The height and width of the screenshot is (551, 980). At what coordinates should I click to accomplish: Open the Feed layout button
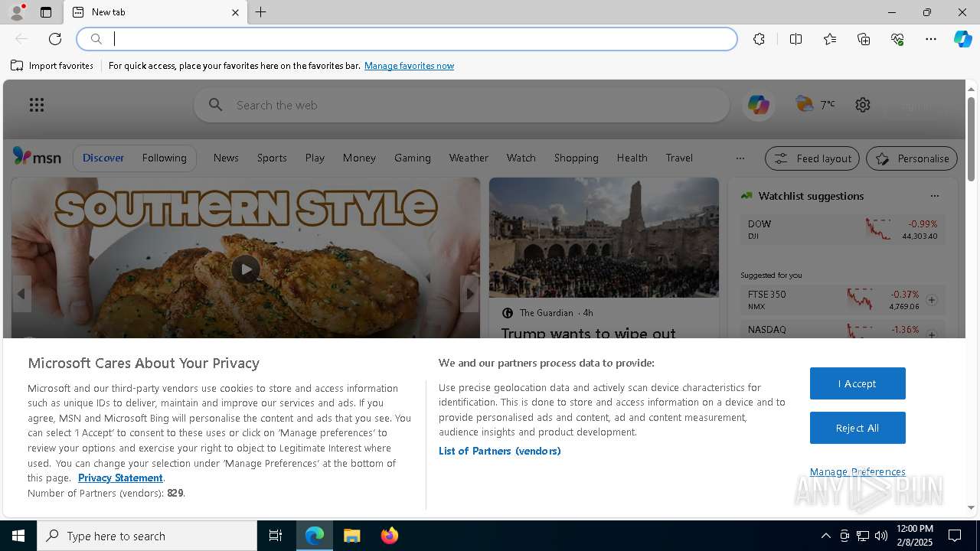click(812, 158)
